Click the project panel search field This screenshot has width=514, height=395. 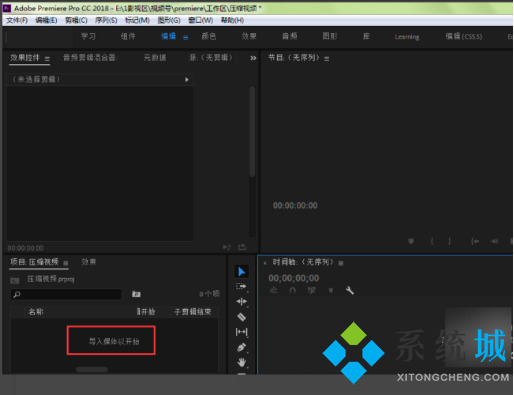66,294
